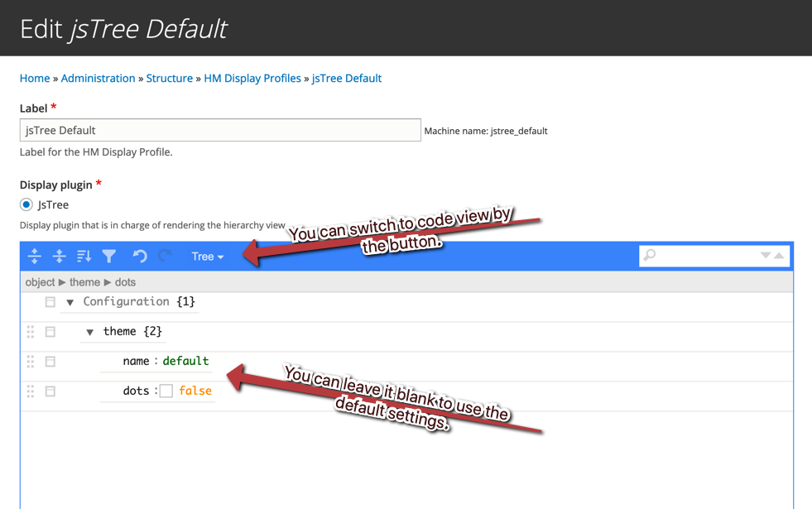812x509 pixels.
Task: Click the 'theme' node label
Action: pyautogui.click(x=120, y=331)
